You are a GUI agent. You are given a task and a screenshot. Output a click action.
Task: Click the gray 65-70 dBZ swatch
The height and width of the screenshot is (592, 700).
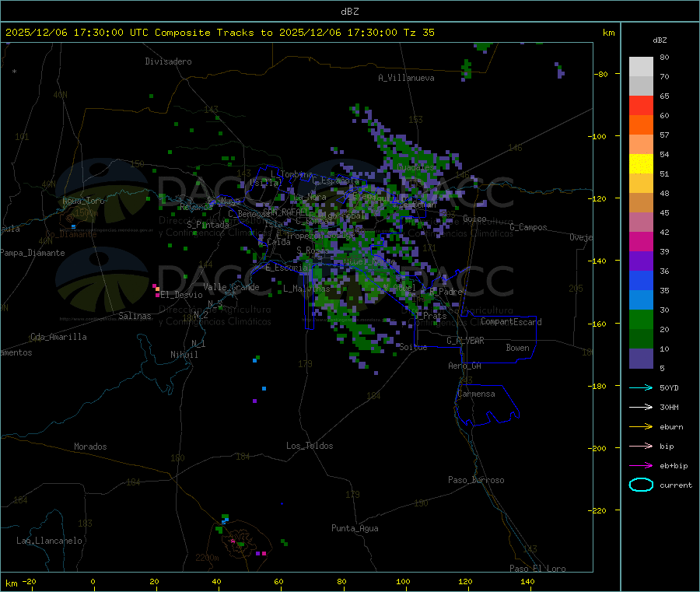(x=641, y=86)
